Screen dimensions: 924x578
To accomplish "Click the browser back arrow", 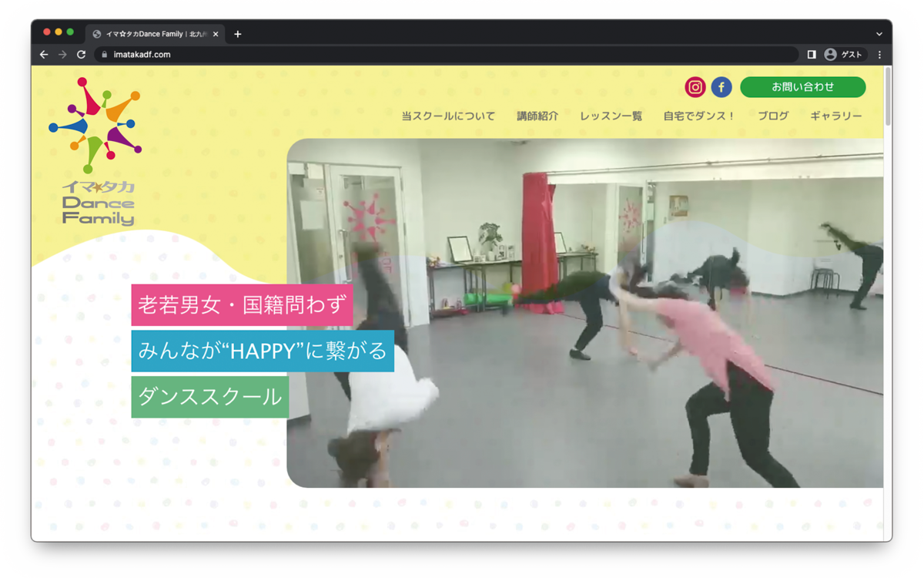I will click(44, 55).
